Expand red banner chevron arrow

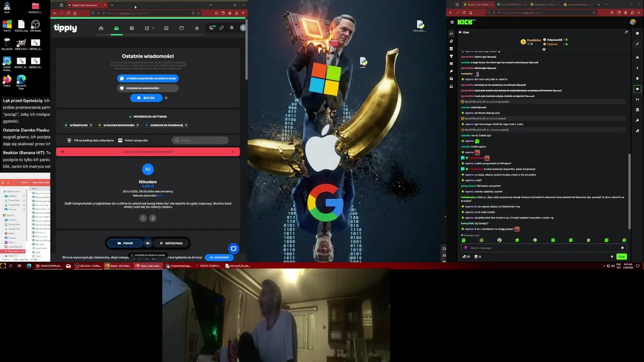click(233, 151)
